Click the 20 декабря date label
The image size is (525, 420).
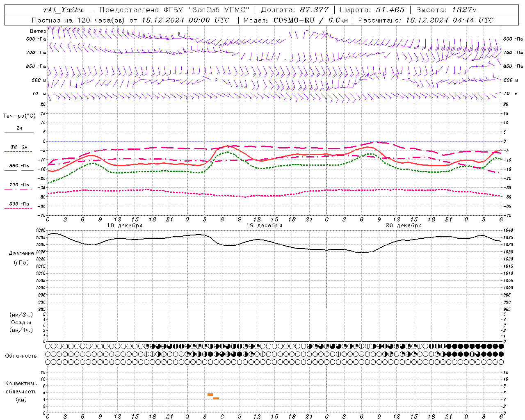404,226
